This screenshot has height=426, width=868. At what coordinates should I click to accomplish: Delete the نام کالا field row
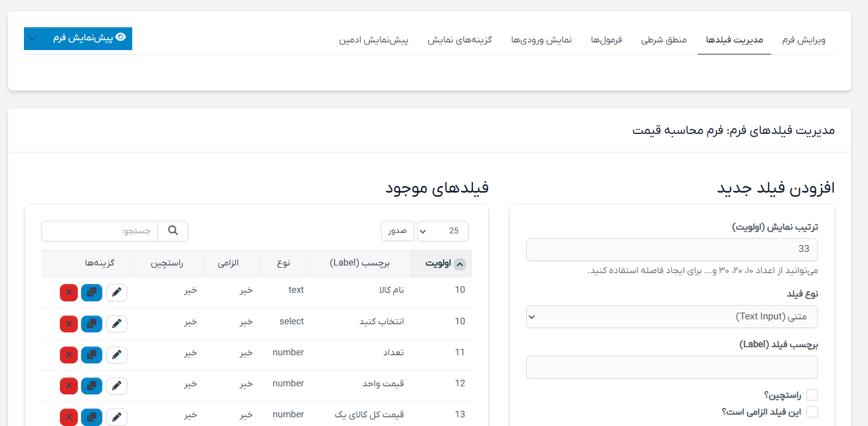click(x=69, y=293)
